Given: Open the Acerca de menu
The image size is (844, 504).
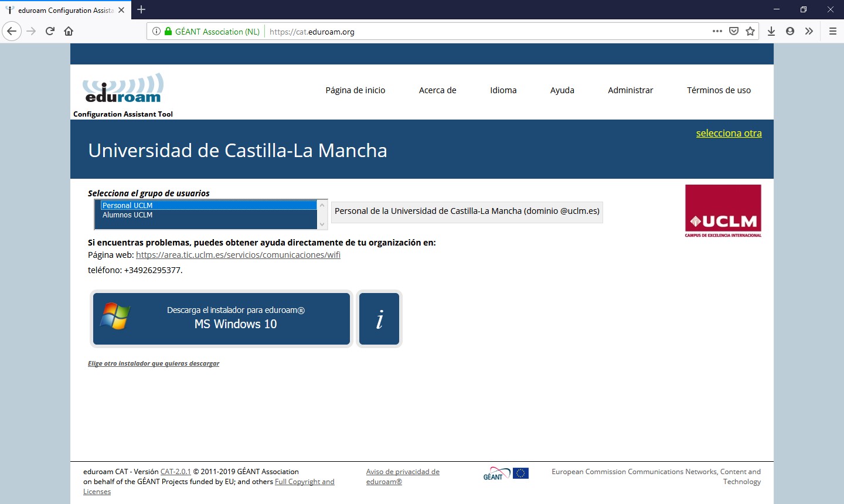Looking at the screenshot, I should point(438,90).
